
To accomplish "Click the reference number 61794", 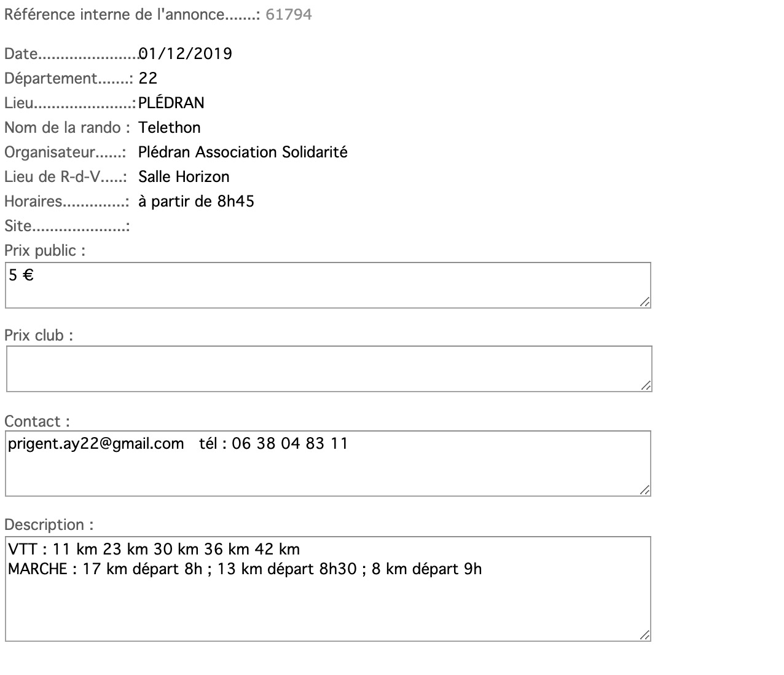I will tap(289, 15).
